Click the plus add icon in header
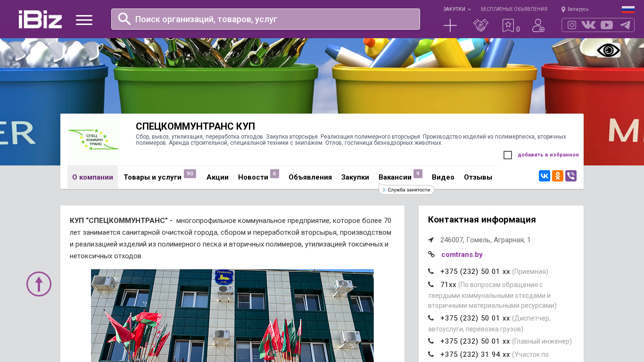644x362 pixels. pos(450,25)
